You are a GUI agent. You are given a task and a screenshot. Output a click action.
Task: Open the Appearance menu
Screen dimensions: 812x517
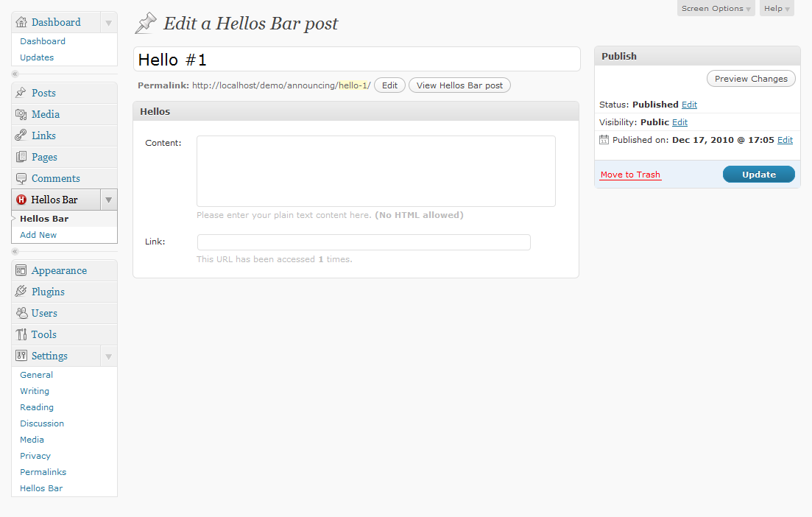pyautogui.click(x=59, y=270)
